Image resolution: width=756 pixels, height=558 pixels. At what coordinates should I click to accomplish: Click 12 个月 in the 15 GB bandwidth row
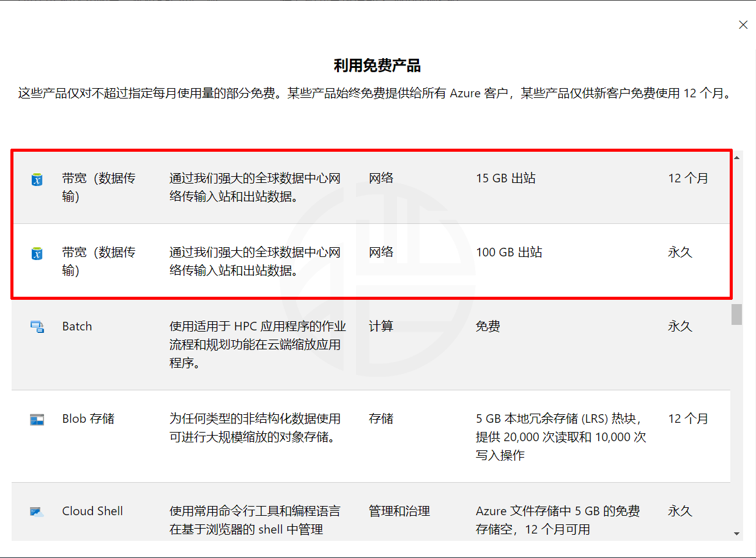point(688,178)
